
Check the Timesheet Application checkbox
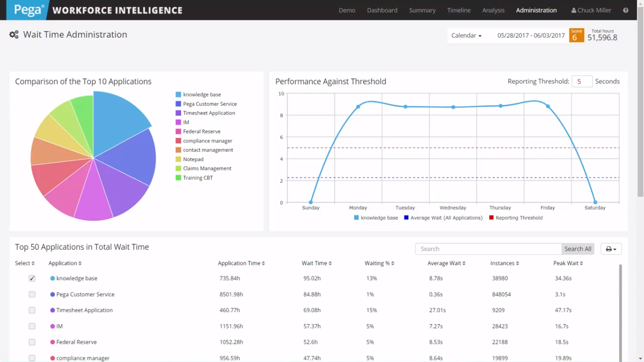pyautogui.click(x=32, y=310)
